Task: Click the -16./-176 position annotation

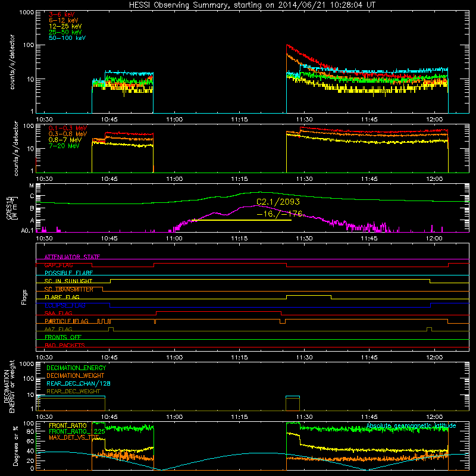Action: [280, 214]
